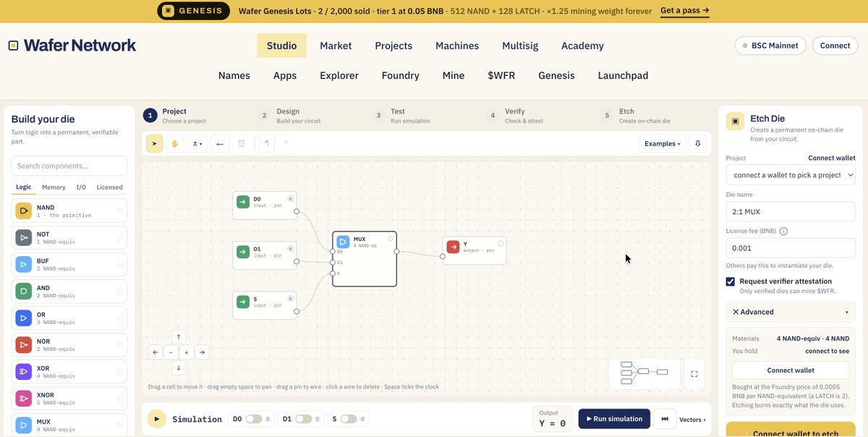
Task: Go to the Design step
Action: coord(288,116)
